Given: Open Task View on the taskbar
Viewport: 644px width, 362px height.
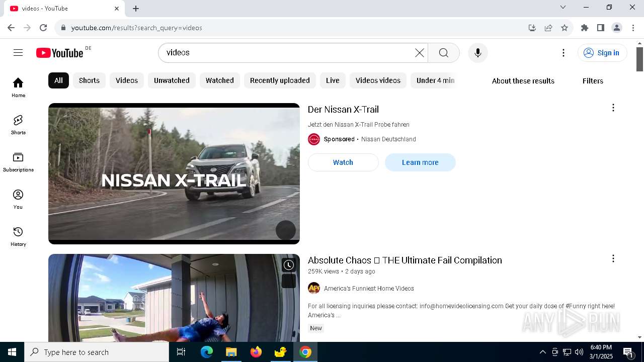Looking at the screenshot, I should (181, 352).
